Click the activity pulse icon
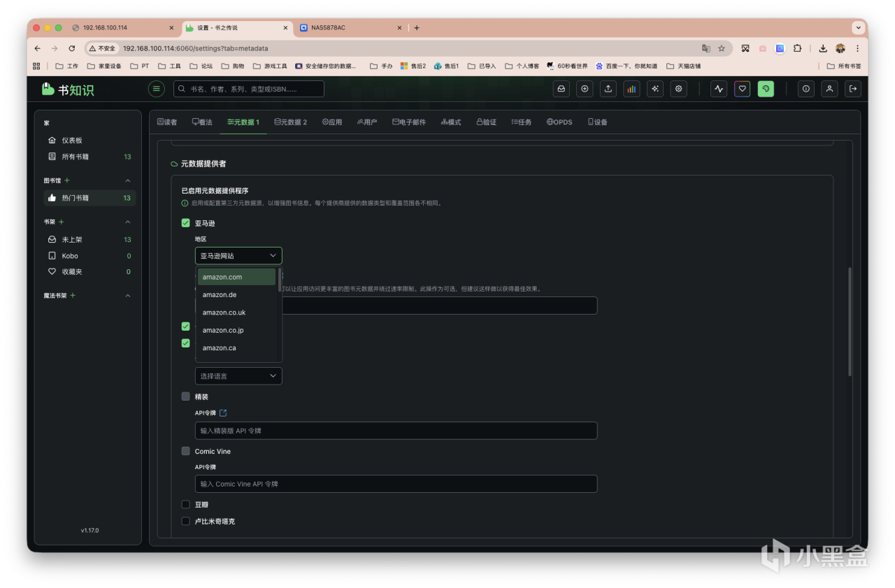This screenshot has width=895, height=588. pyautogui.click(x=719, y=89)
